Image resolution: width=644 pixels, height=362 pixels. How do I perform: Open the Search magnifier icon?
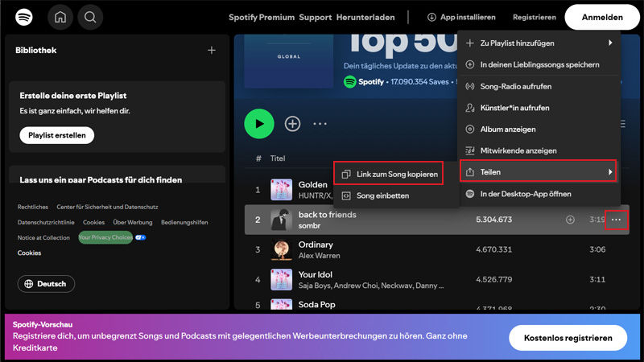(90, 17)
